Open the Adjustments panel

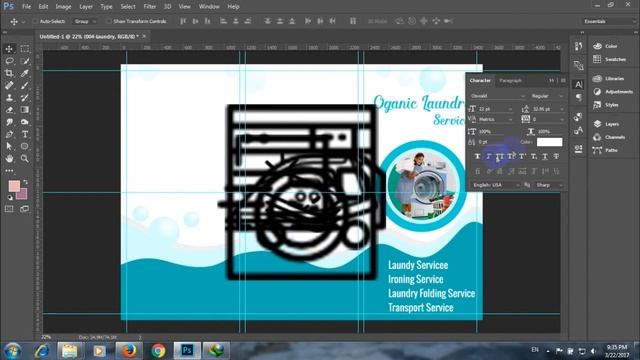coord(613,91)
